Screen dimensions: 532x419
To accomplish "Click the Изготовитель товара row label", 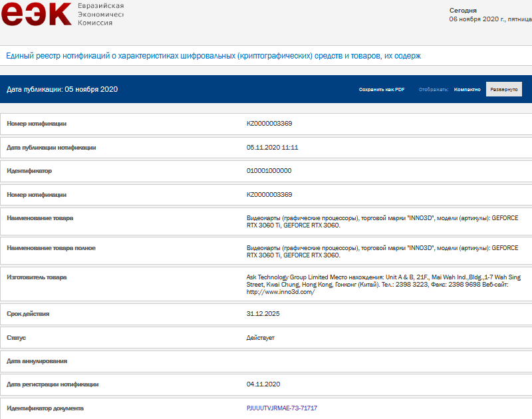I will [x=37, y=277].
